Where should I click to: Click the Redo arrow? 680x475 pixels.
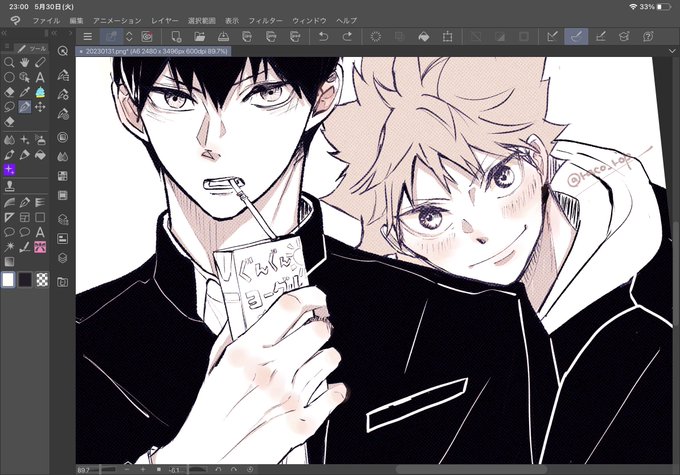(347, 36)
